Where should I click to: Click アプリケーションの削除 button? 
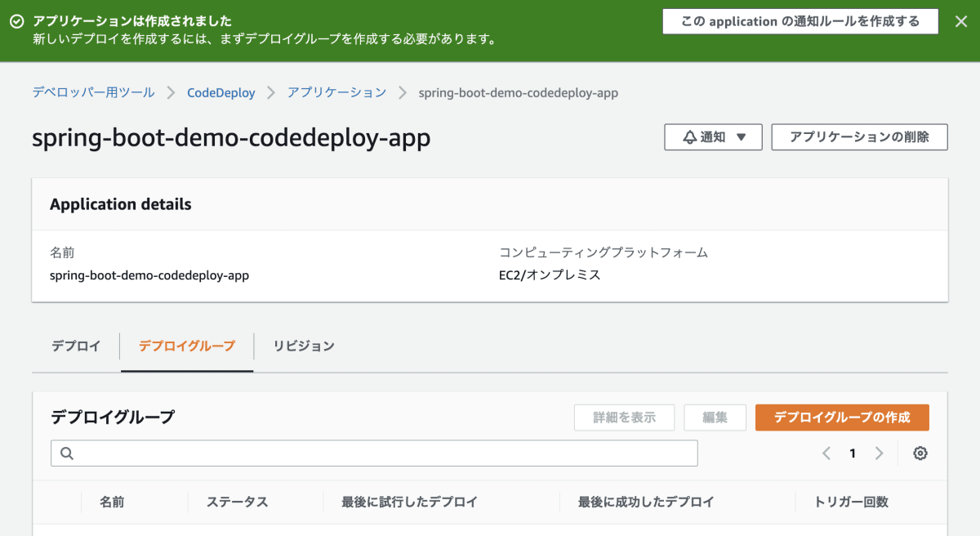point(859,137)
